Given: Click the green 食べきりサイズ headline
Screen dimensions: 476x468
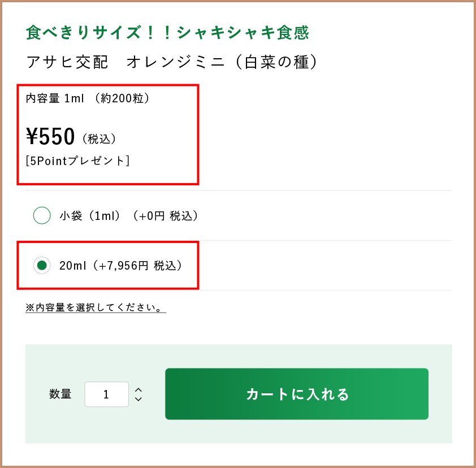Looking at the screenshot, I should point(167,33).
